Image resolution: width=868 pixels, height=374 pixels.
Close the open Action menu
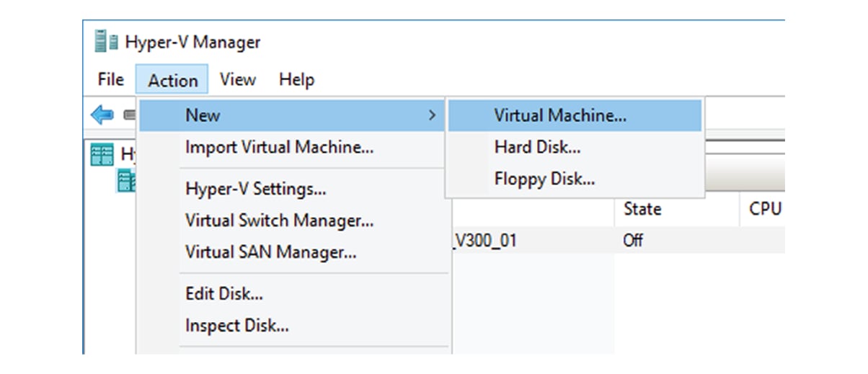[x=172, y=80]
